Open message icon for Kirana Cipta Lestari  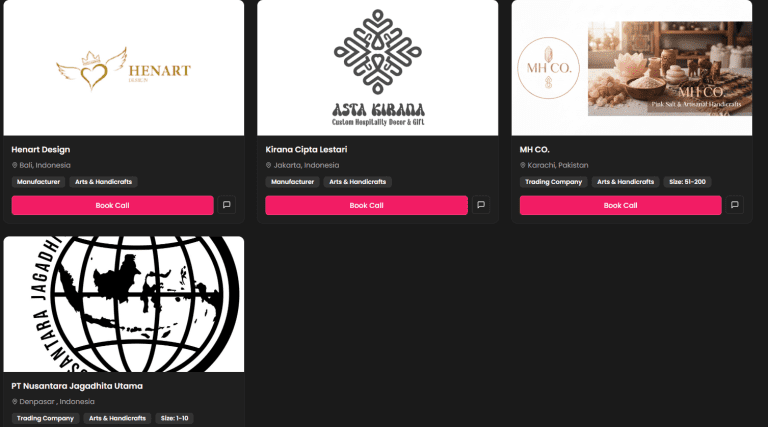pos(481,205)
